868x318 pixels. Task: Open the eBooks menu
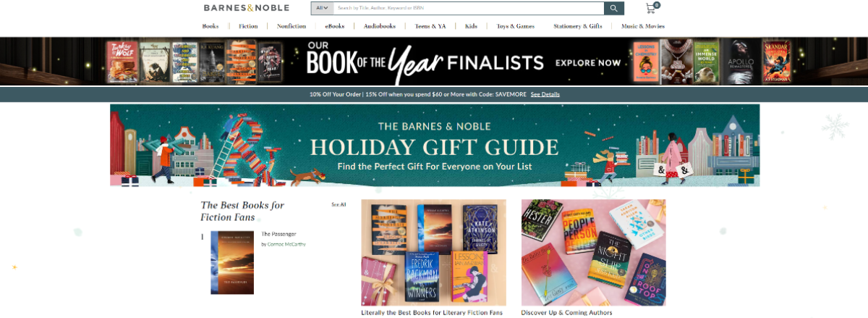coord(335,26)
